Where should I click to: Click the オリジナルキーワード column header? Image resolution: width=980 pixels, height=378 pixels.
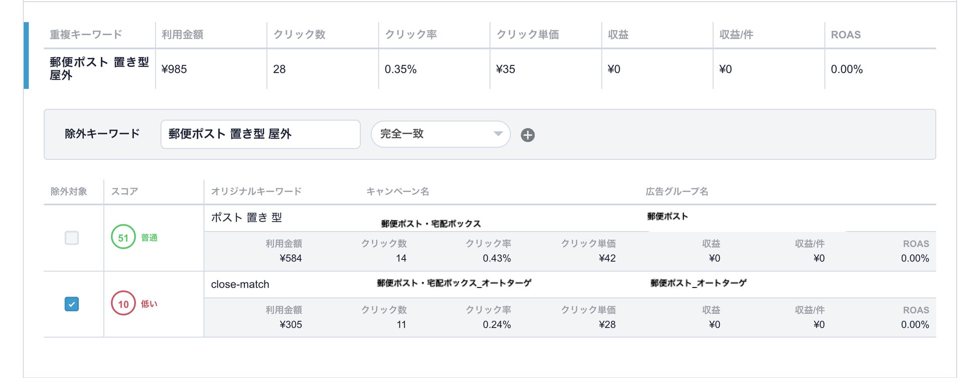click(x=256, y=192)
